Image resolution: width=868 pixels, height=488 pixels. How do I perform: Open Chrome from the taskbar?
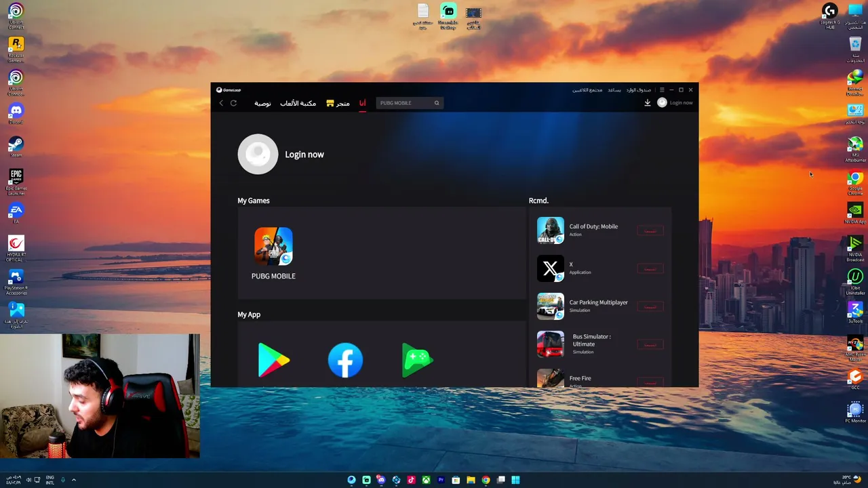pyautogui.click(x=486, y=481)
